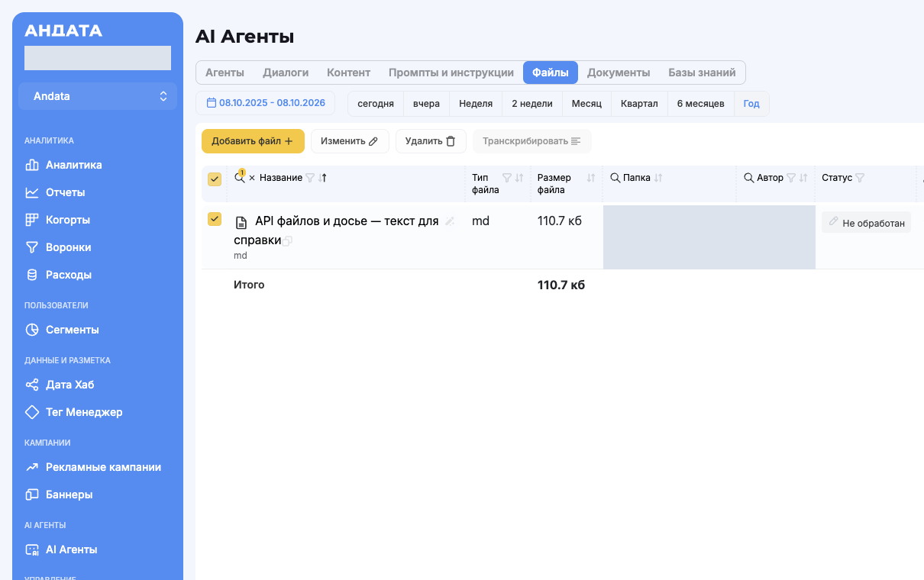Image resolution: width=924 pixels, height=580 pixels.
Task: Open the Andata project dropdown
Action: coord(98,96)
